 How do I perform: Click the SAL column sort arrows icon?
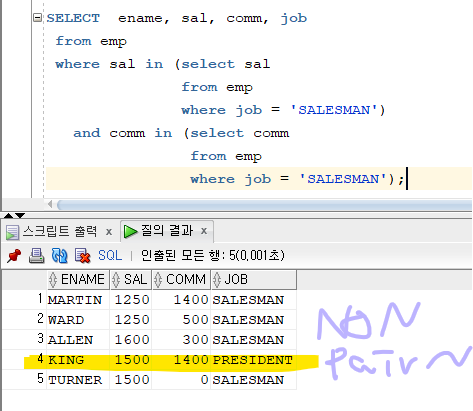(x=116, y=280)
